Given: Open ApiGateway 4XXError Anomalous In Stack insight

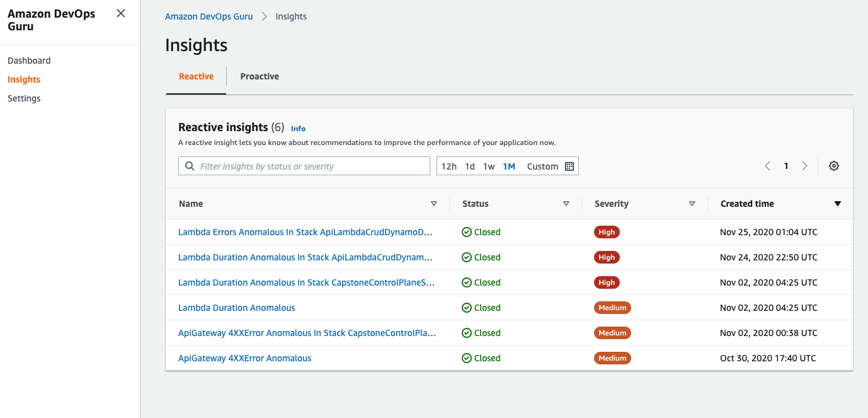Looking at the screenshot, I should (x=307, y=333).
